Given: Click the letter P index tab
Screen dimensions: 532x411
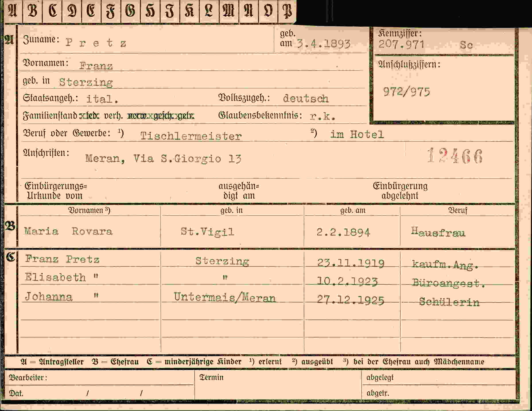Looking at the screenshot, I should point(287,12).
